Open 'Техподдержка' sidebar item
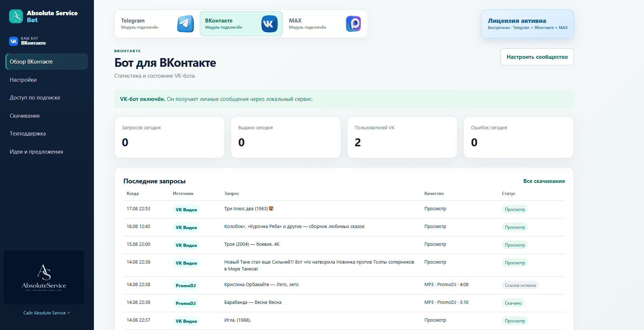 [x=47, y=134]
